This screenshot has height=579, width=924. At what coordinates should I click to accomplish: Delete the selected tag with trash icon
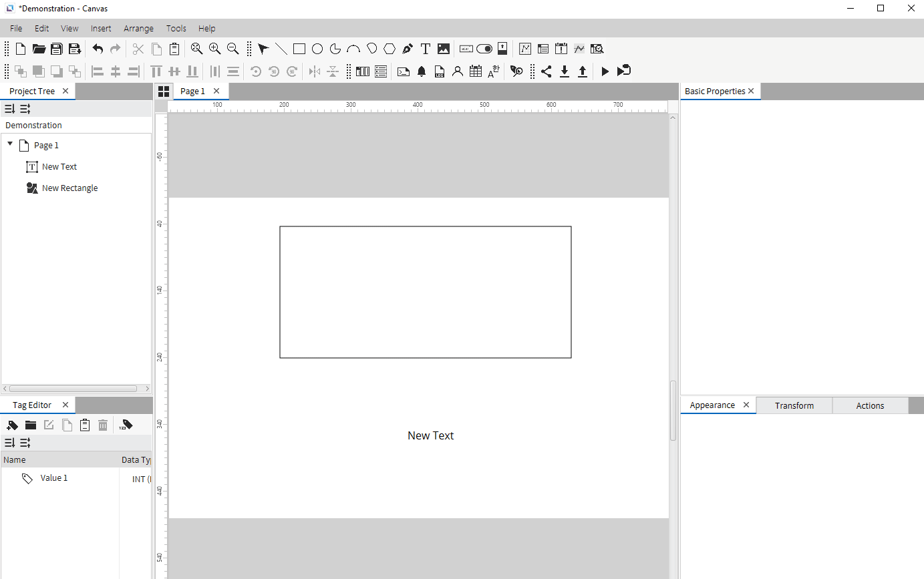pyautogui.click(x=102, y=425)
